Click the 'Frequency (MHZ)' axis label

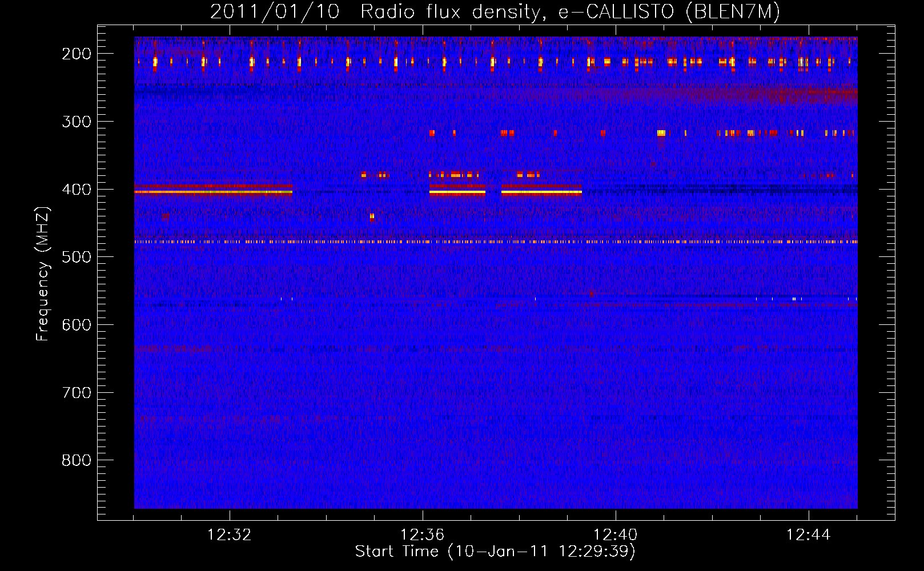(43, 274)
